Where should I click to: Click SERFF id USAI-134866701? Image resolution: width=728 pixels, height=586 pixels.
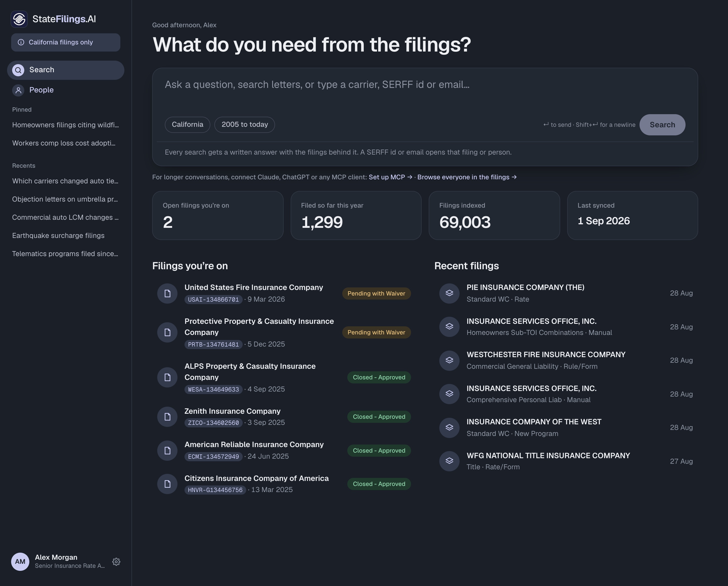point(214,299)
